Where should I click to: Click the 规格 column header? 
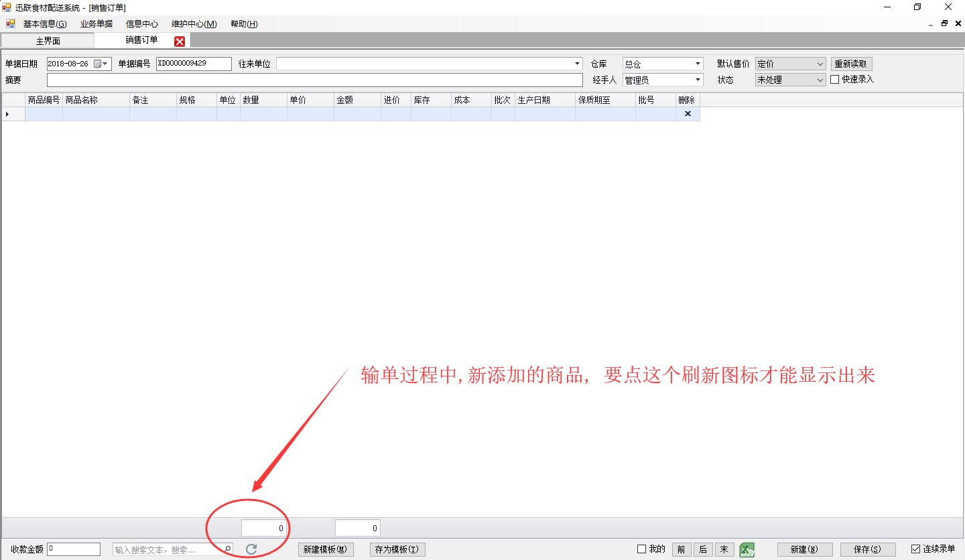click(x=197, y=100)
